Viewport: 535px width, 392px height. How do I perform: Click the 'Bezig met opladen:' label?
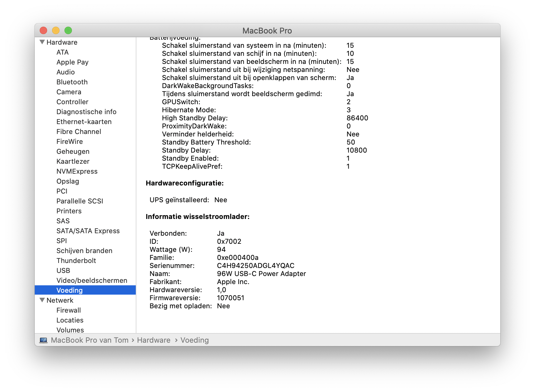[181, 306]
